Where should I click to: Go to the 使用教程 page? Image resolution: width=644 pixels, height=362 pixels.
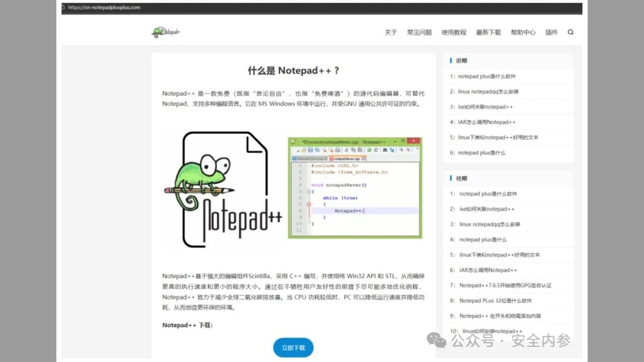point(454,32)
